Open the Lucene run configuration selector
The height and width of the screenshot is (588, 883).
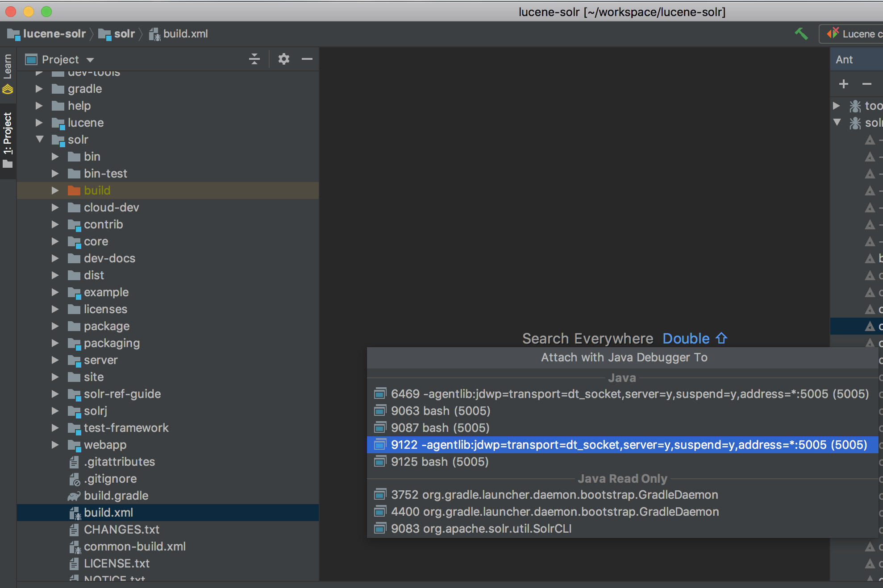853,34
